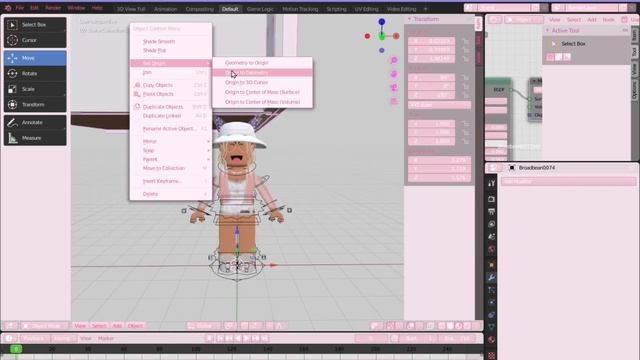Select the Annotate tool
Image resolution: width=640 pixels, height=360 pixels.
pos(35,122)
